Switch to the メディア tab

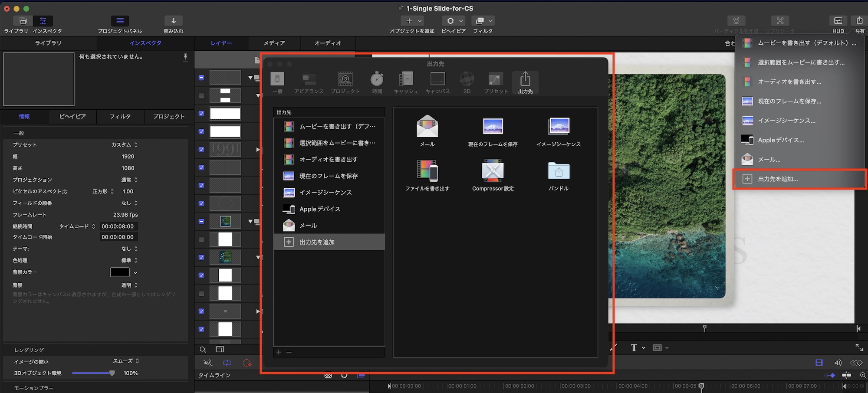click(274, 43)
